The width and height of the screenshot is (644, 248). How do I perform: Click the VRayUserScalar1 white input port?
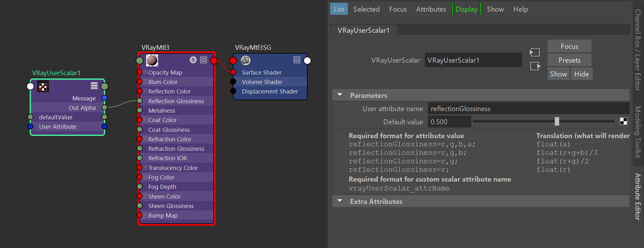click(x=30, y=86)
